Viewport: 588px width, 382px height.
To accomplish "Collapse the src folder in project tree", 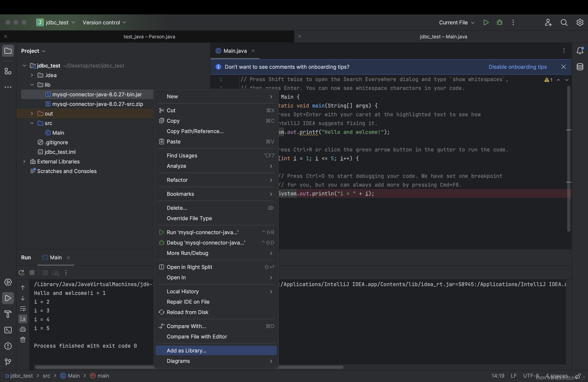I will point(32,123).
